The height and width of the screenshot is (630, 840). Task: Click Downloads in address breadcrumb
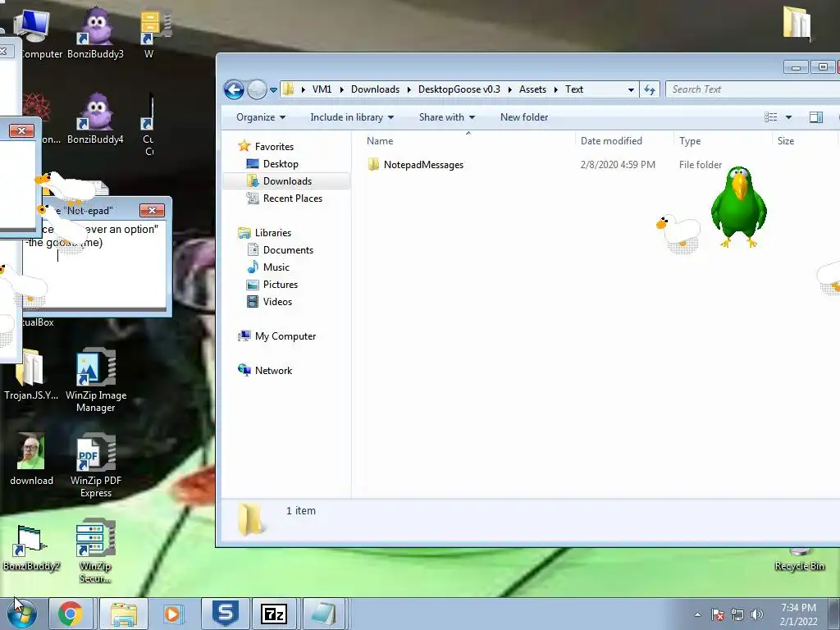point(375,89)
